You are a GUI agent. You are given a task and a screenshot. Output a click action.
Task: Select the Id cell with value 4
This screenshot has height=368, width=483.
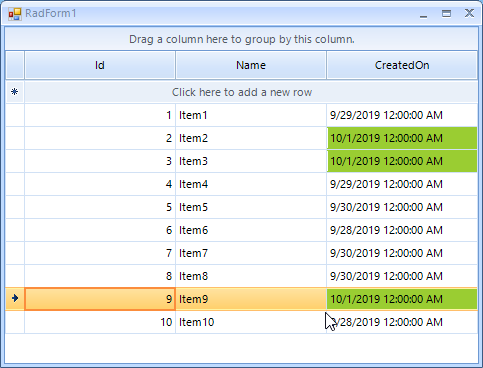pos(100,184)
